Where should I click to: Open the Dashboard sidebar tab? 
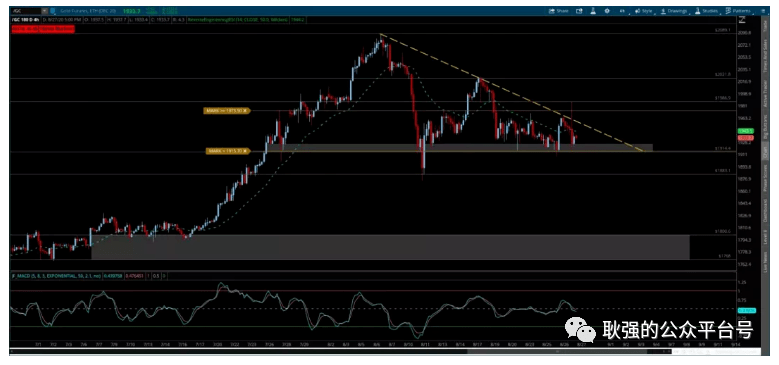764,210
